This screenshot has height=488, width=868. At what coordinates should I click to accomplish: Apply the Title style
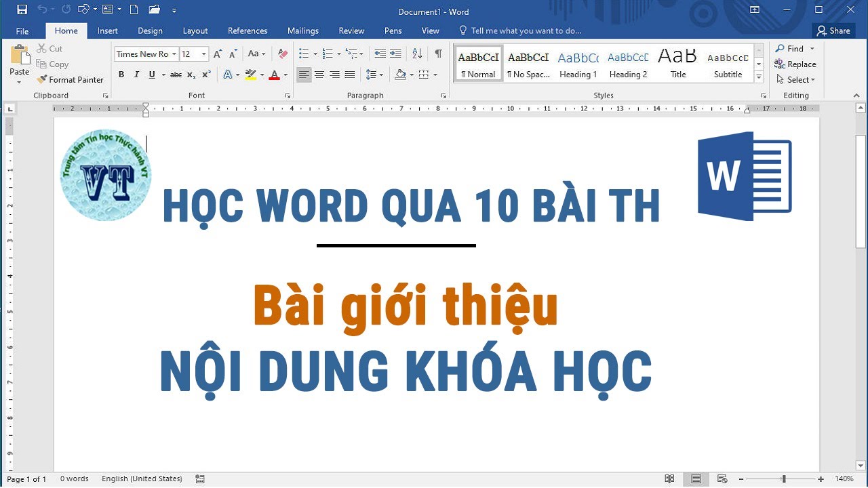point(677,64)
